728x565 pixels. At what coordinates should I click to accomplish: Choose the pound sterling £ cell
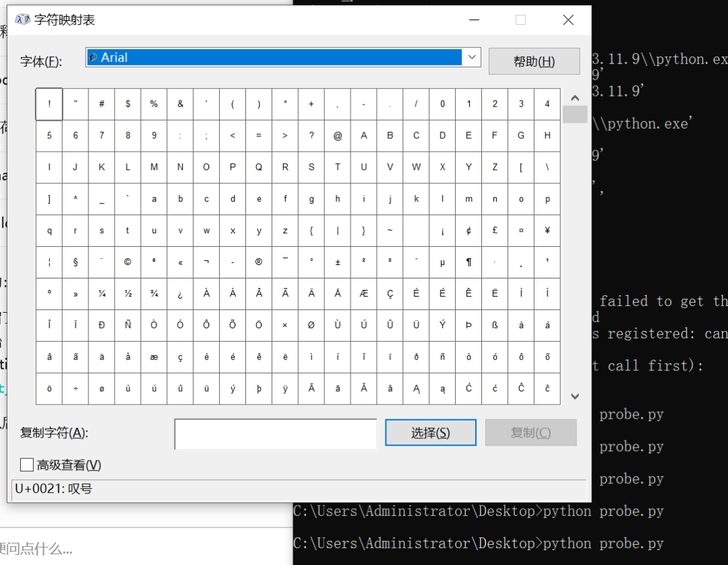pos(495,231)
